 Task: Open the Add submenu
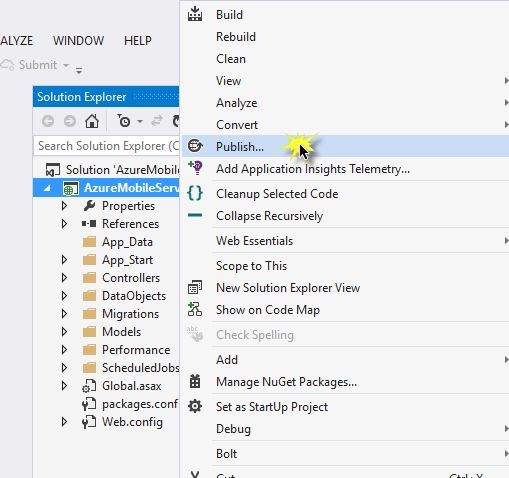(x=345, y=360)
